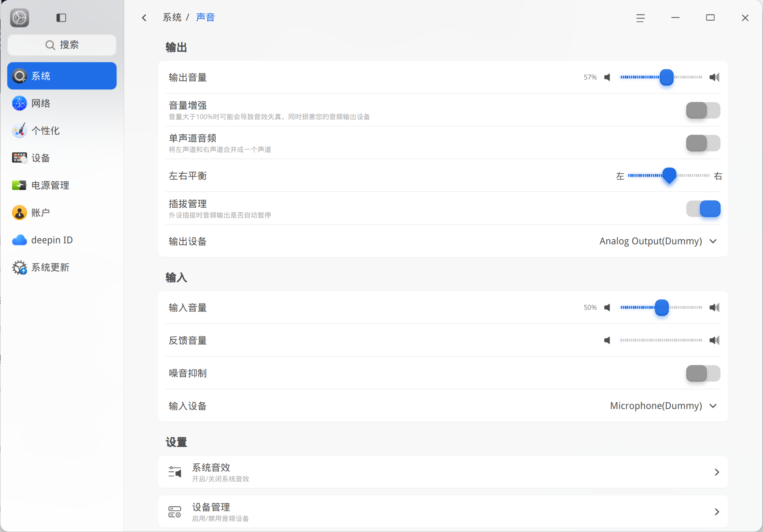Viewport: 763px width, 532px height.
Task: Click input volume low speaker icon
Action: pyautogui.click(x=607, y=308)
